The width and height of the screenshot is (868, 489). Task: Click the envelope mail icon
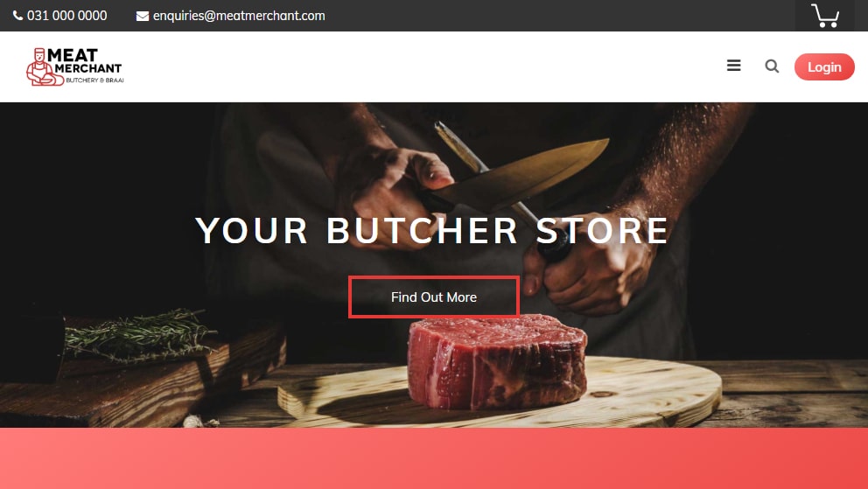143,16
